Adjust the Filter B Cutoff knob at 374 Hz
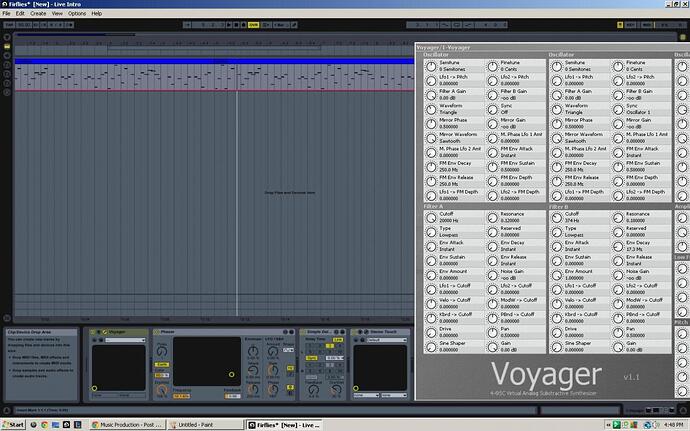 [x=556, y=217]
